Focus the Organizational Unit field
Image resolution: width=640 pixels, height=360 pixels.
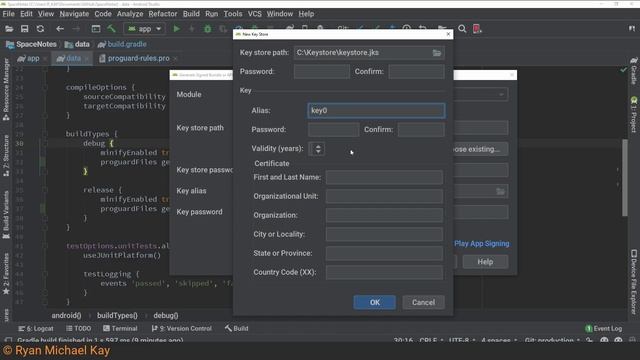click(x=384, y=196)
